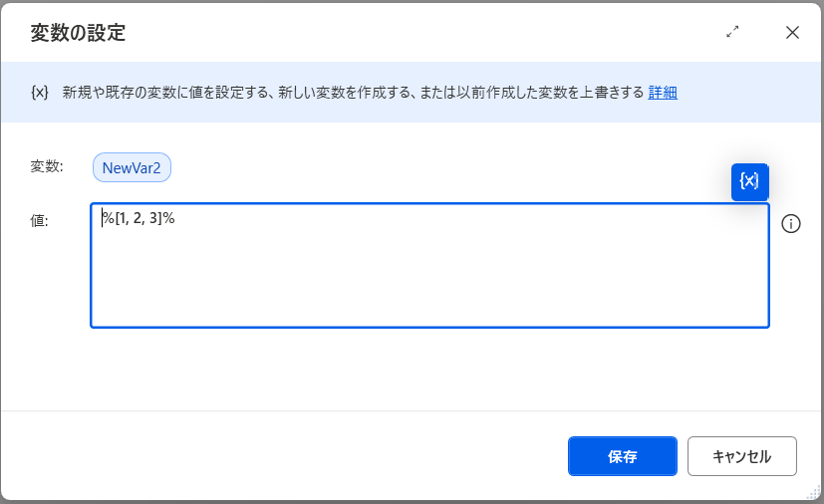
Task: Click the 変数: label
Action: pos(47,166)
